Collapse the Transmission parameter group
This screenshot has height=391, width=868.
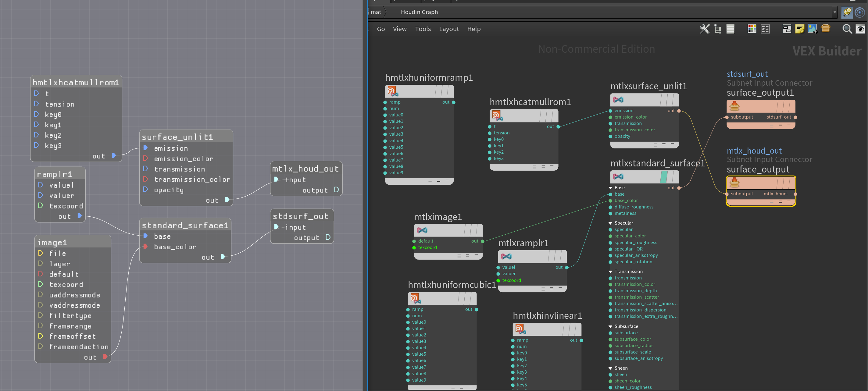[x=610, y=272]
